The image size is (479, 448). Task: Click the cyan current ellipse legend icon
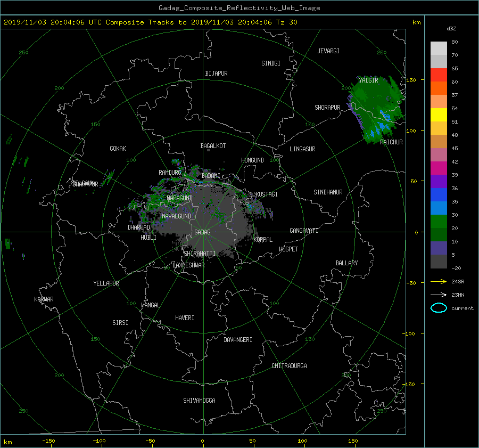(x=439, y=308)
